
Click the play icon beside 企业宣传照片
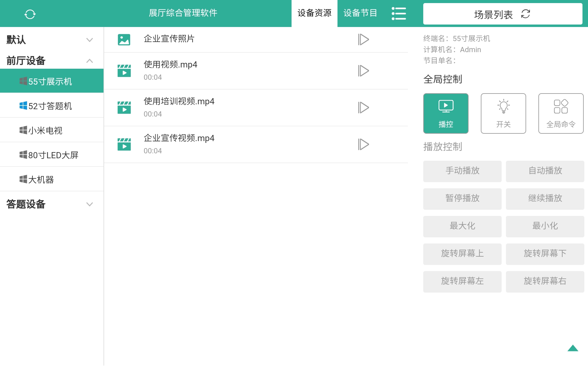(x=364, y=39)
